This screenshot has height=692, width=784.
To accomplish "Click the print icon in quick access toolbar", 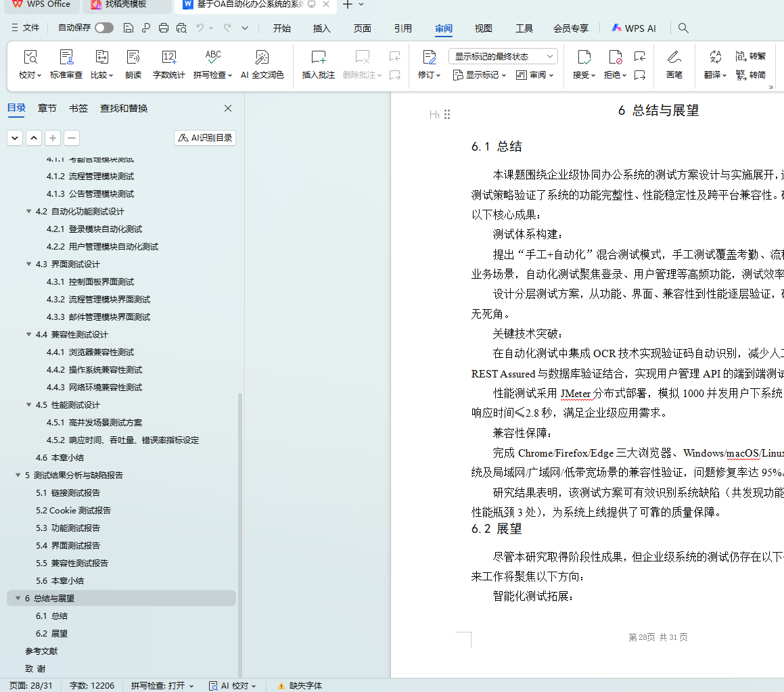I will pos(163,28).
